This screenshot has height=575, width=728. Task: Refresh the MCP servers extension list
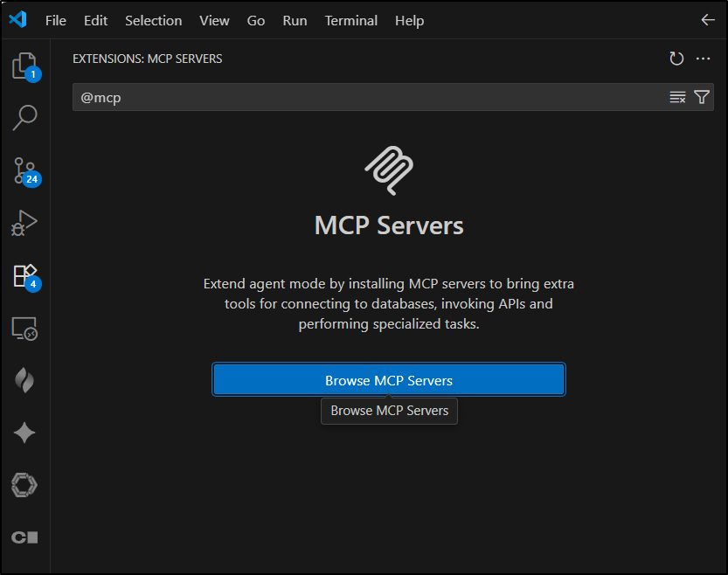coord(676,59)
